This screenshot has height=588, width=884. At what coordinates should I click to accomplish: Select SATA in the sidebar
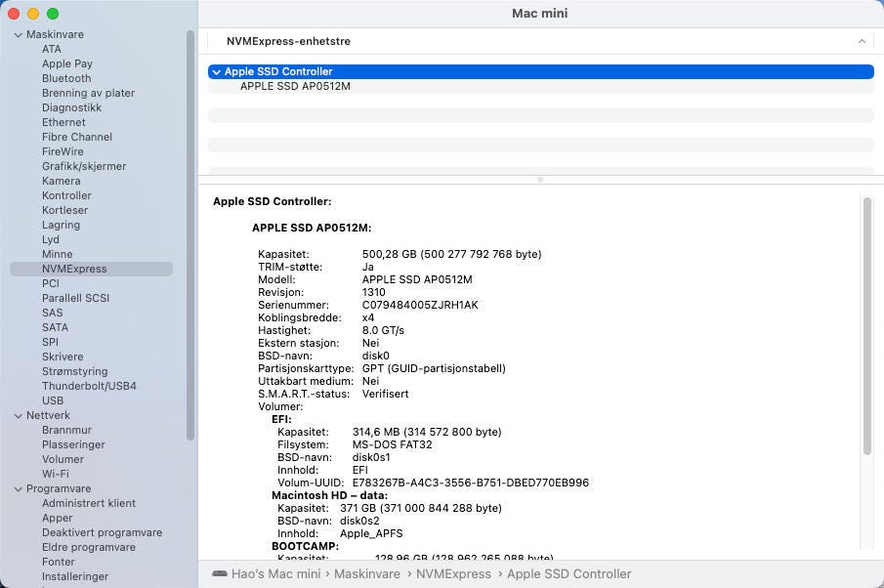(55, 327)
